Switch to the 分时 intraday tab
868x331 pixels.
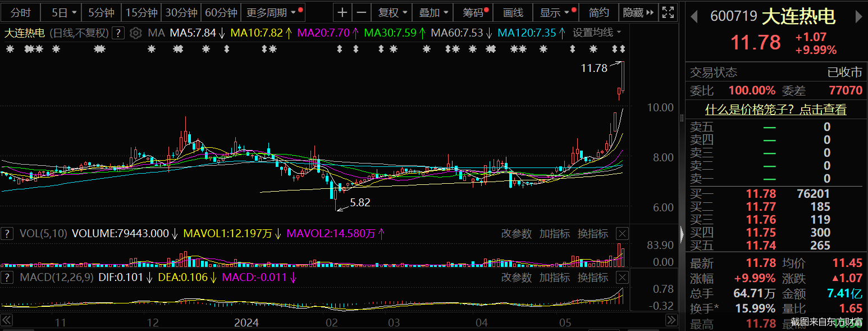click(21, 12)
